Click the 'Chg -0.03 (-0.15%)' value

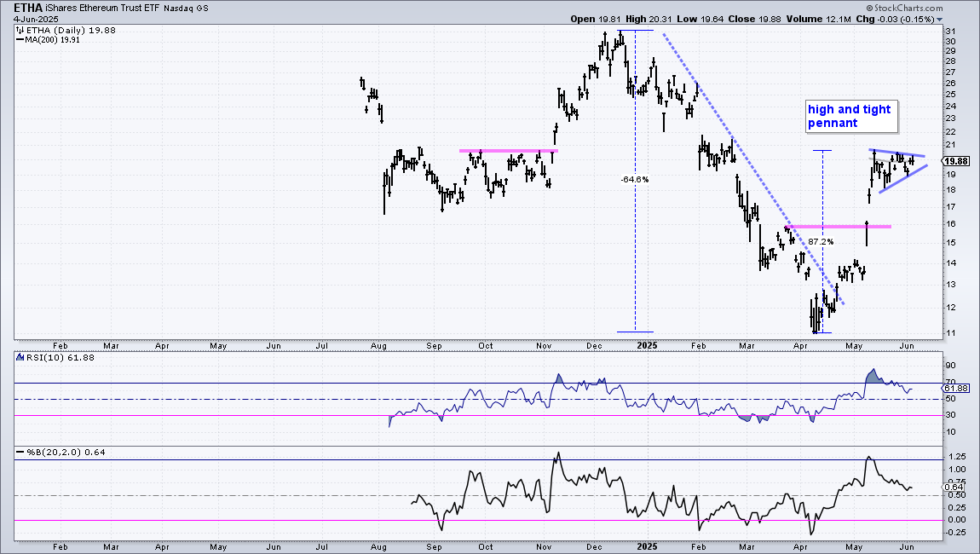click(895, 19)
